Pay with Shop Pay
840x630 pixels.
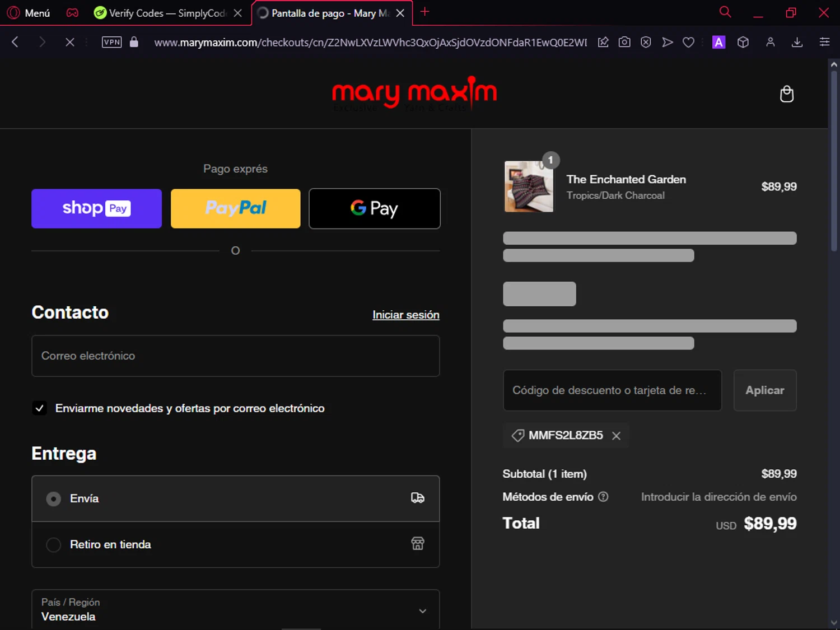pyautogui.click(x=96, y=208)
